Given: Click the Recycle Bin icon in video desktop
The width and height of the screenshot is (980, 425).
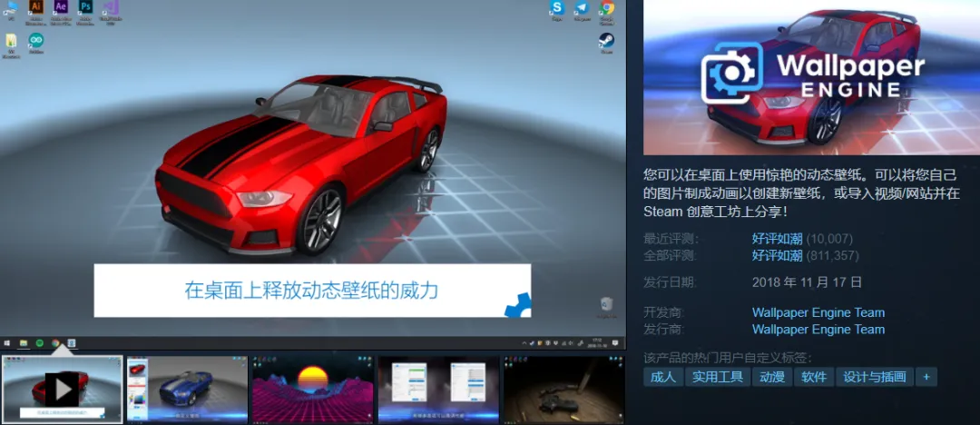Looking at the screenshot, I should 606,305.
